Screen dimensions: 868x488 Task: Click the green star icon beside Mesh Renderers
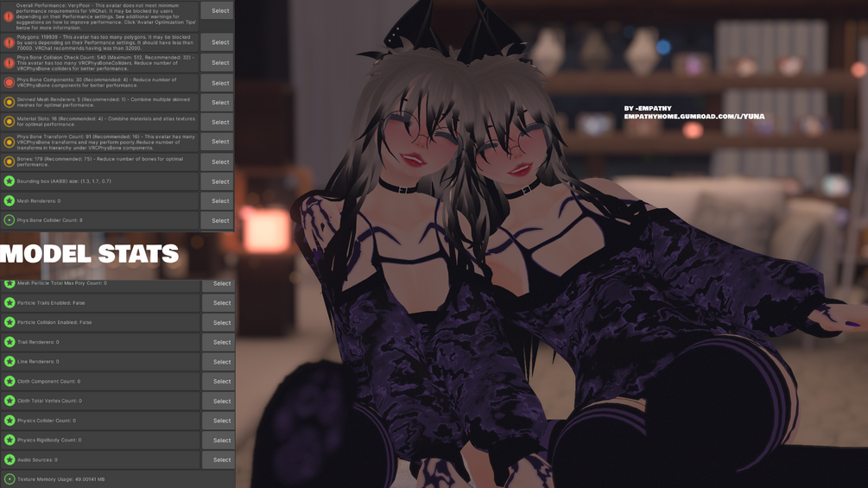click(x=9, y=201)
